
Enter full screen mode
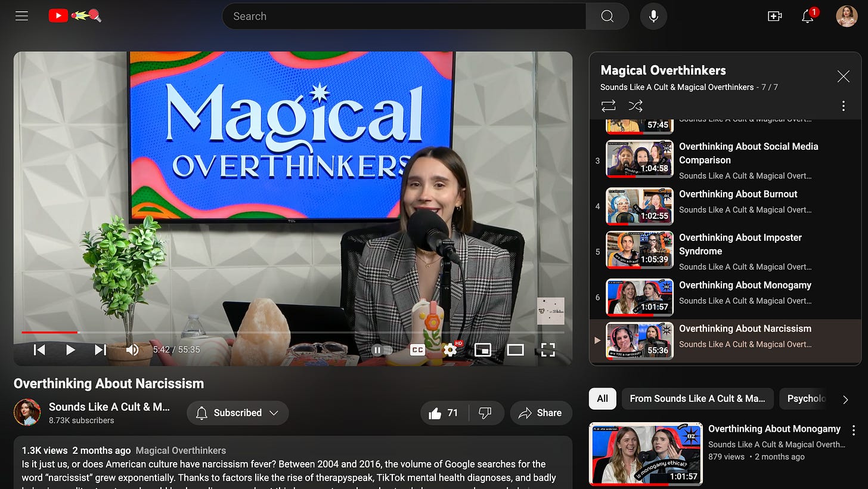[548, 349]
